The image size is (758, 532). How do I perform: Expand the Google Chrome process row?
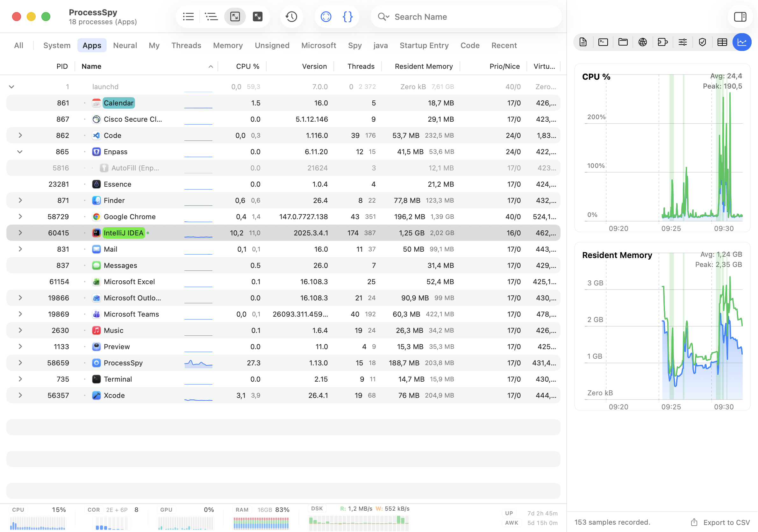click(x=20, y=217)
